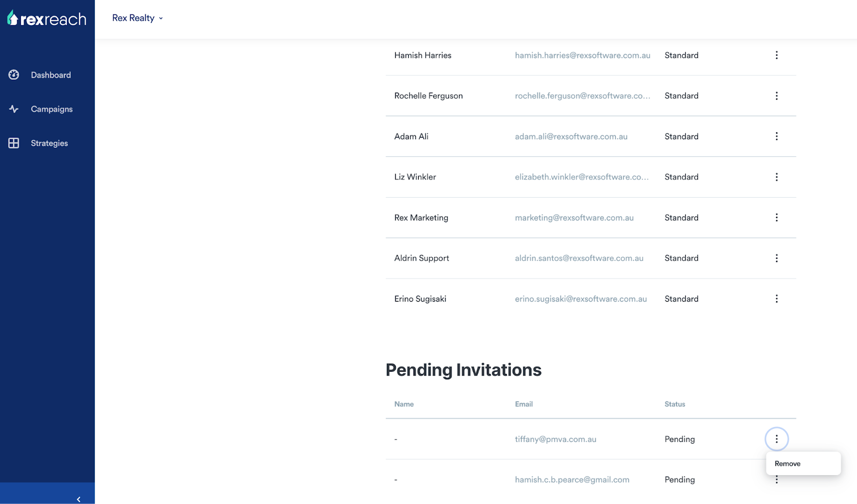Collapse the sidebar with the arrow
Image resolution: width=857 pixels, height=504 pixels.
click(79, 499)
